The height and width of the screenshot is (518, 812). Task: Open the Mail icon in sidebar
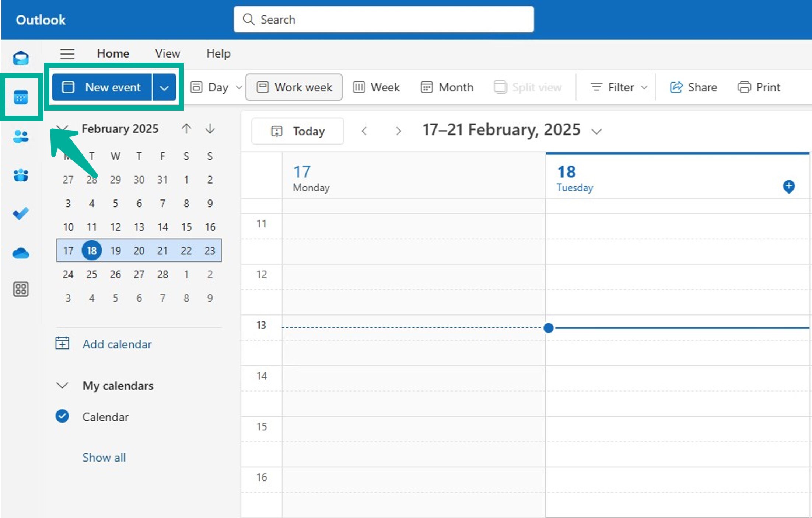tap(21, 58)
